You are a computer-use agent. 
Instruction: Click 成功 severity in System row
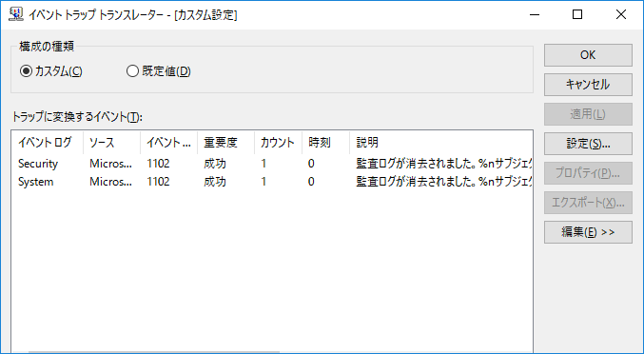[215, 182]
